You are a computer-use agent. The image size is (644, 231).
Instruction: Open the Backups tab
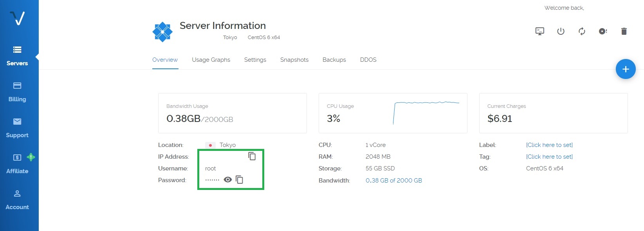(x=334, y=60)
